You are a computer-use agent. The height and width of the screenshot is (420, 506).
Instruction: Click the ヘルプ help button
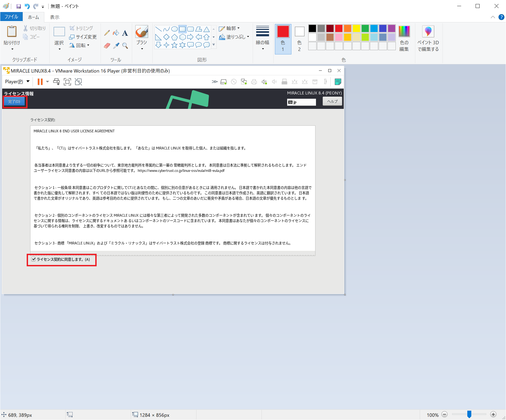pyautogui.click(x=332, y=101)
